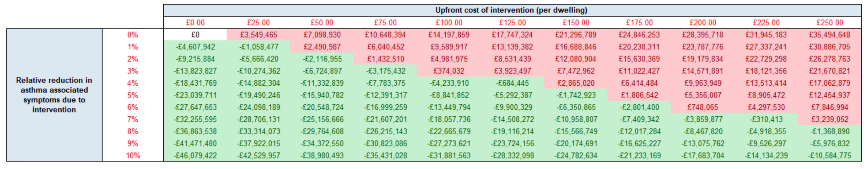Select the cell containing -£1,368,890
This screenshot has width=868, height=169.
830,131
